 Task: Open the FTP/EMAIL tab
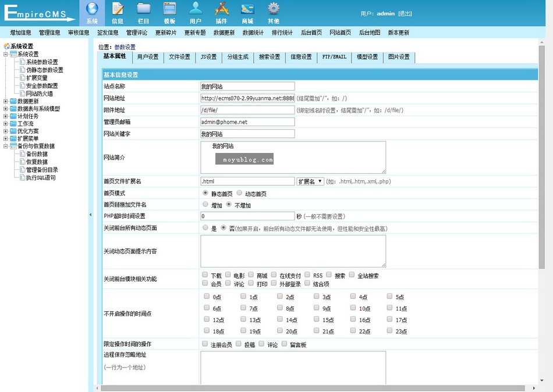tap(334, 57)
